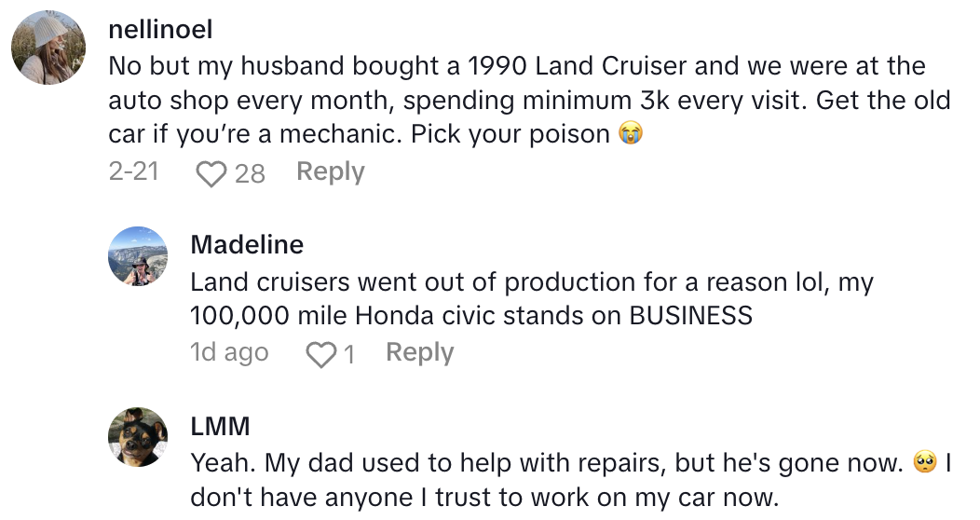Reply to Madeline's comment
Image resolution: width=980 pixels, height=520 pixels.
(x=419, y=352)
